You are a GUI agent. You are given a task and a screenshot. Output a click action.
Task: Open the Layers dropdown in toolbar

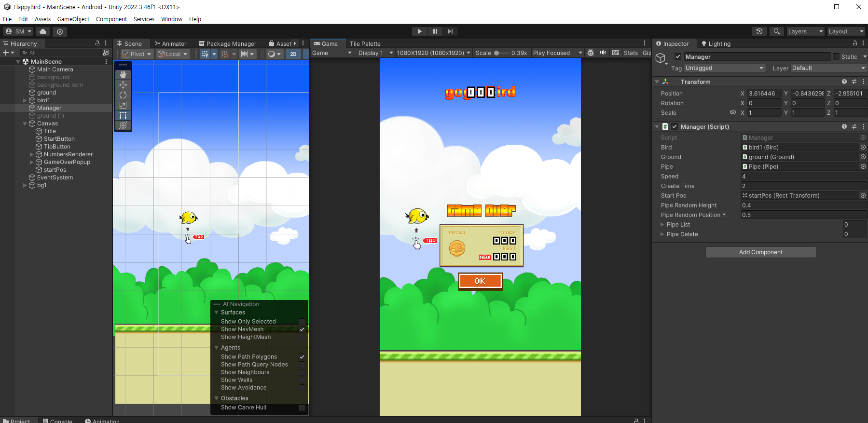coord(805,31)
